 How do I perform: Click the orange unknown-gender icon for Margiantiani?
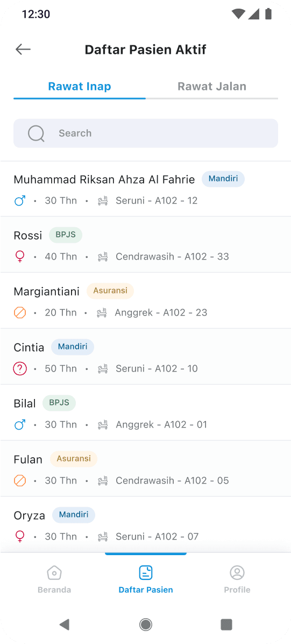(x=20, y=313)
